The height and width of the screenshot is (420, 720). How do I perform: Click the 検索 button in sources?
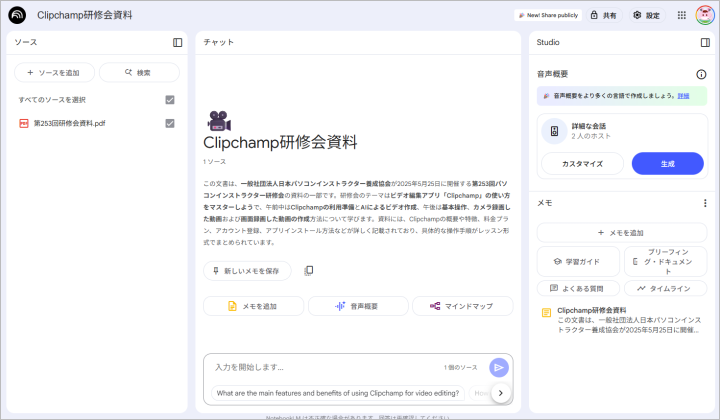pos(139,73)
